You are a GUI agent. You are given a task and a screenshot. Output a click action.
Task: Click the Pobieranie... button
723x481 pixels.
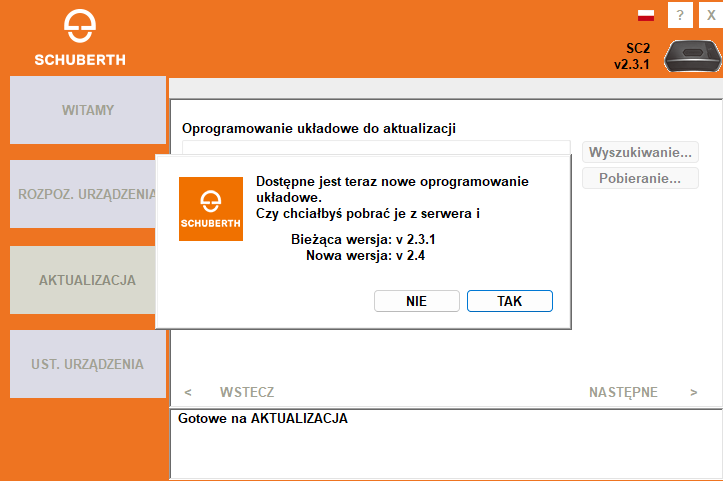coord(640,178)
